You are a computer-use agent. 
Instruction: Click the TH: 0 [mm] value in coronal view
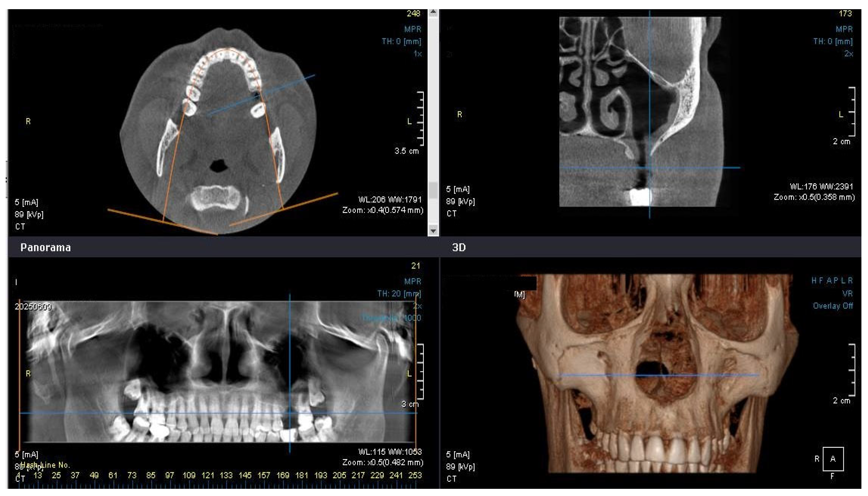833,42
